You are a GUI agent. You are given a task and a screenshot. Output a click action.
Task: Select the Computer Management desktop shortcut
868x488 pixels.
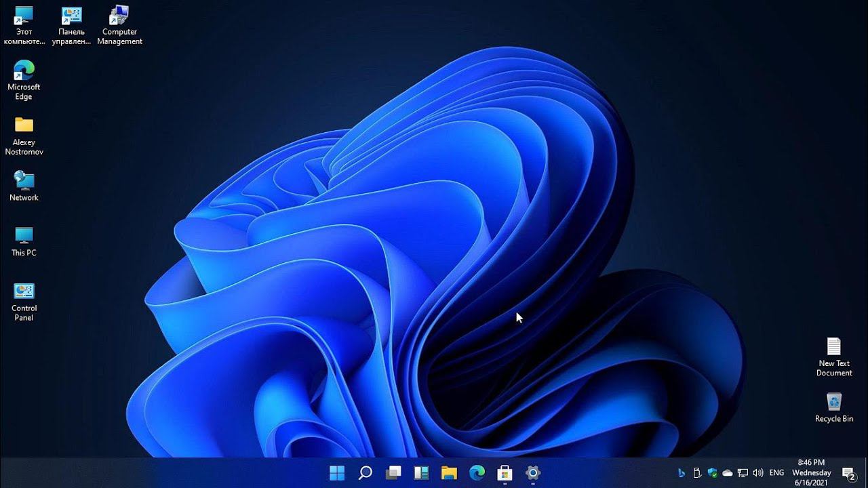(119, 26)
